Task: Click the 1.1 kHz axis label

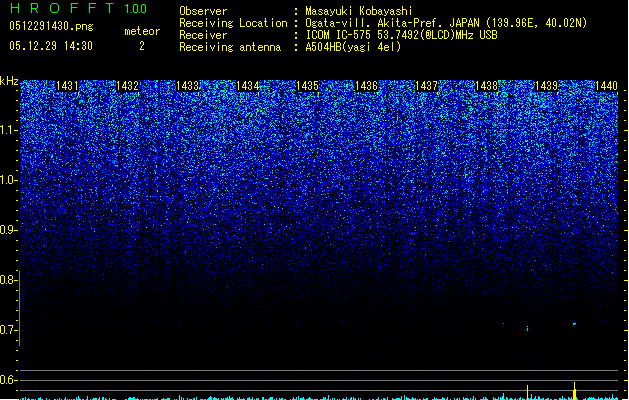Action: tap(9, 130)
